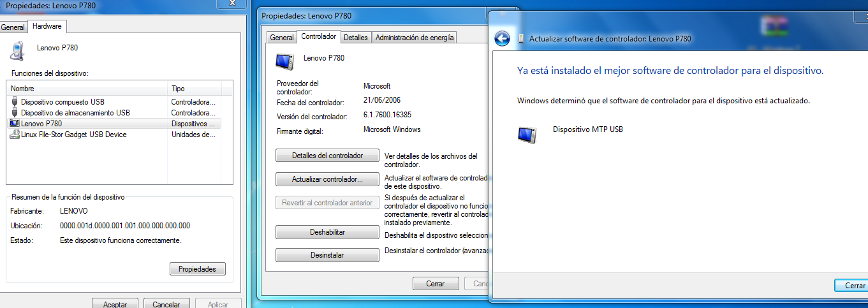Image resolution: width=868 pixels, height=308 pixels.
Task: Select the Lenovo P780 row in device list
Action: [114, 124]
